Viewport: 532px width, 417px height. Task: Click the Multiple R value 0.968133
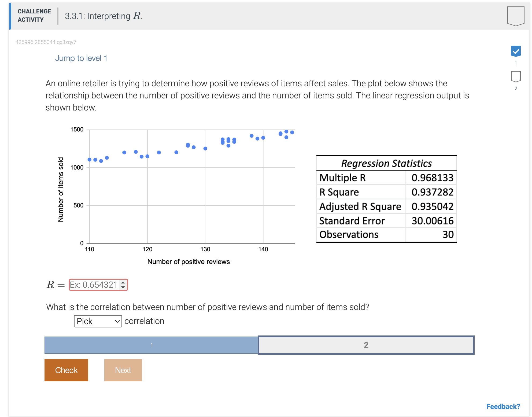432,178
